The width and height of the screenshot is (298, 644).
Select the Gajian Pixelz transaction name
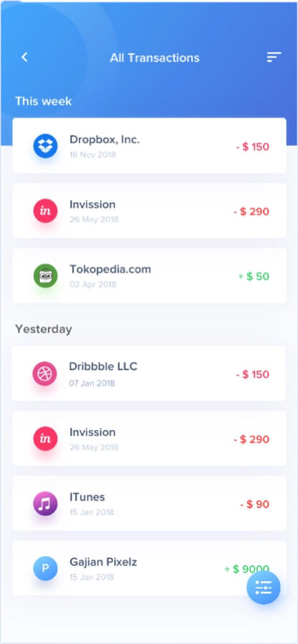[103, 562]
